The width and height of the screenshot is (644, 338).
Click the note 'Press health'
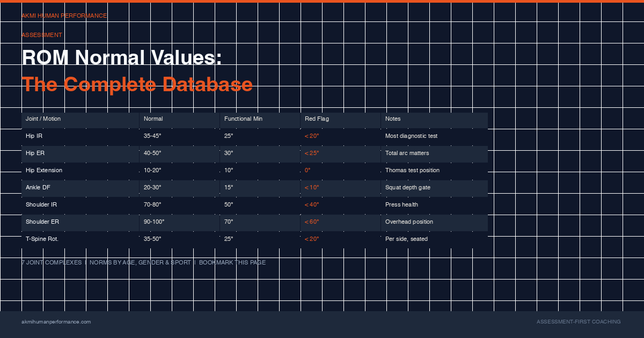[x=401, y=205]
